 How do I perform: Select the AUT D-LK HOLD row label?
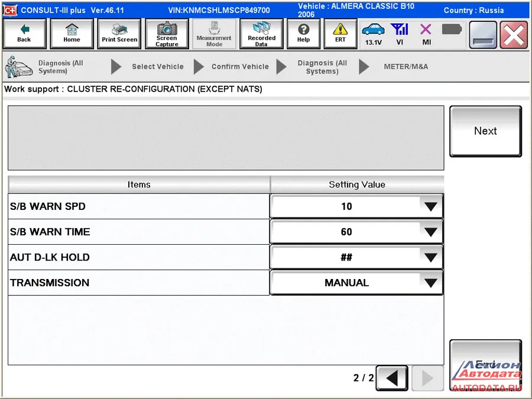pos(50,257)
